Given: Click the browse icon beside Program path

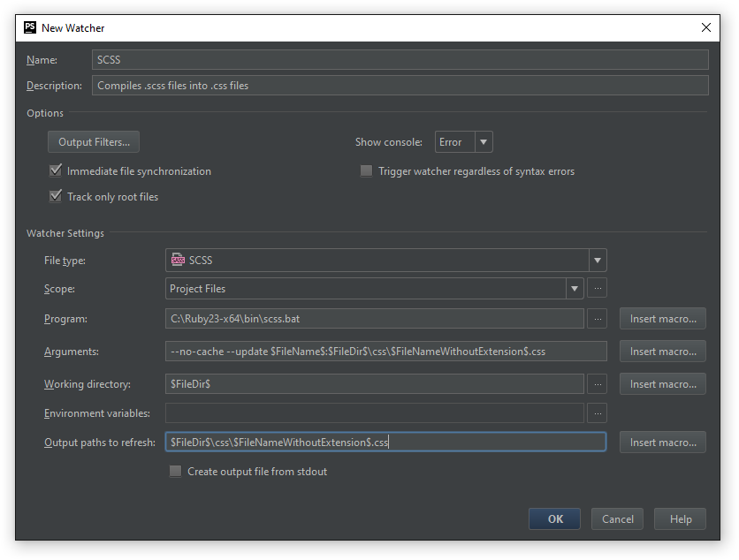Looking at the screenshot, I should click(x=598, y=319).
